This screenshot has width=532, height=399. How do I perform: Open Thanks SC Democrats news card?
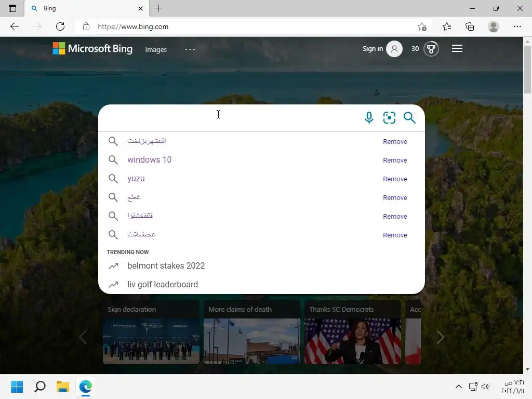353,332
